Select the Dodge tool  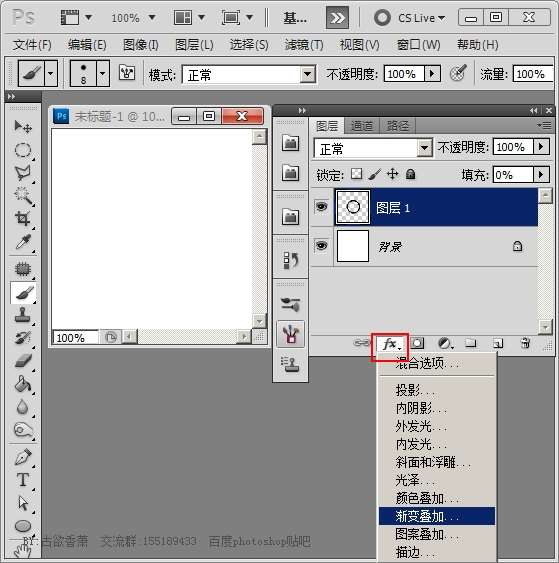pyautogui.click(x=23, y=430)
